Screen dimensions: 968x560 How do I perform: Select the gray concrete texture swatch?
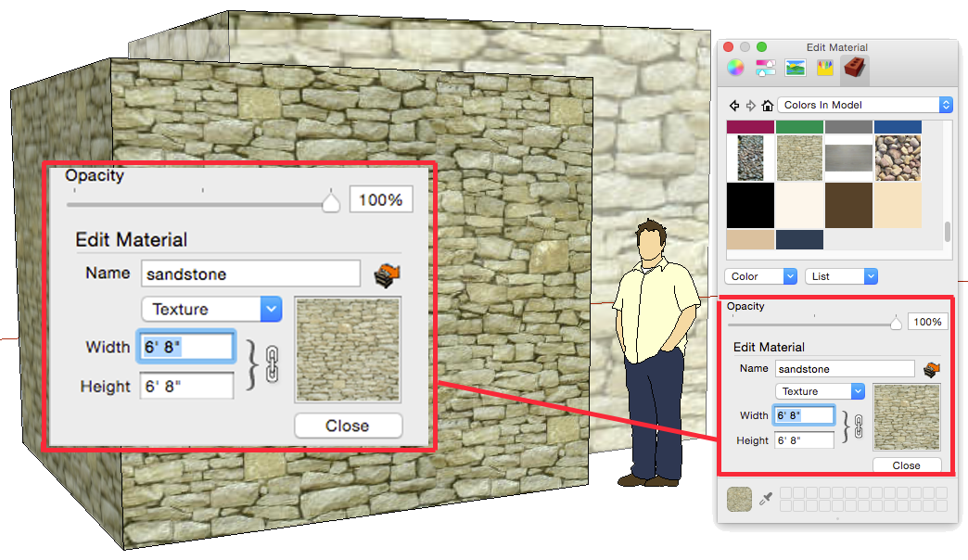(x=848, y=158)
